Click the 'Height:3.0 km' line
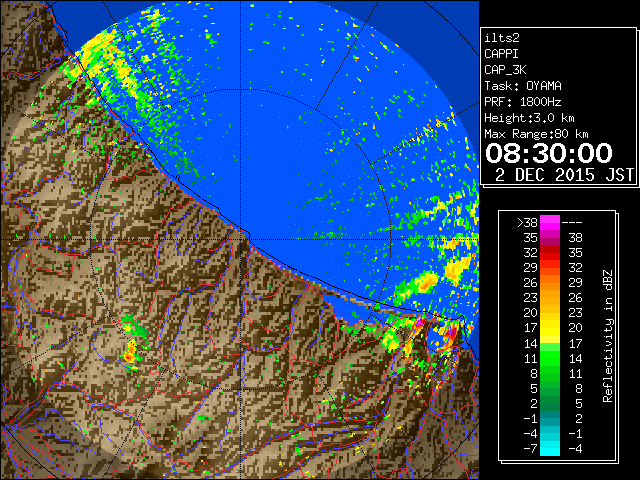Image resolution: width=640 pixels, height=480 pixels. 529,118
